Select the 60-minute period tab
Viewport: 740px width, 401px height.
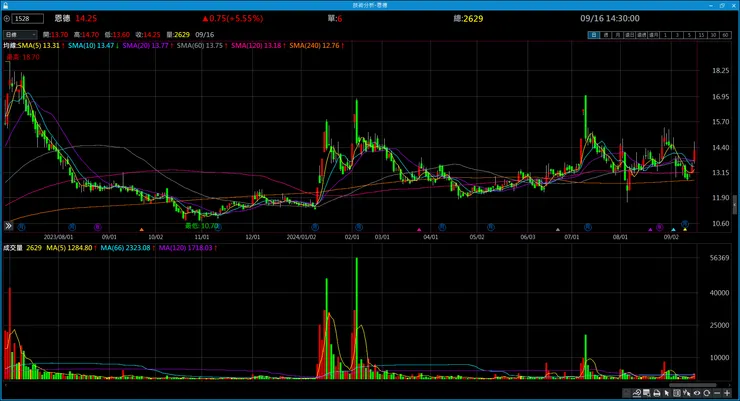(725, 35)
